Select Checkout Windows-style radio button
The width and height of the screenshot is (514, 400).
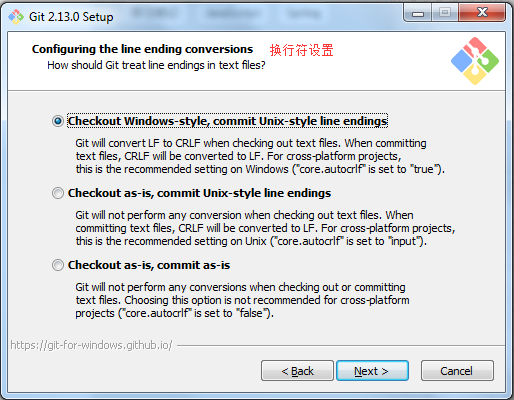click(58, 121)
